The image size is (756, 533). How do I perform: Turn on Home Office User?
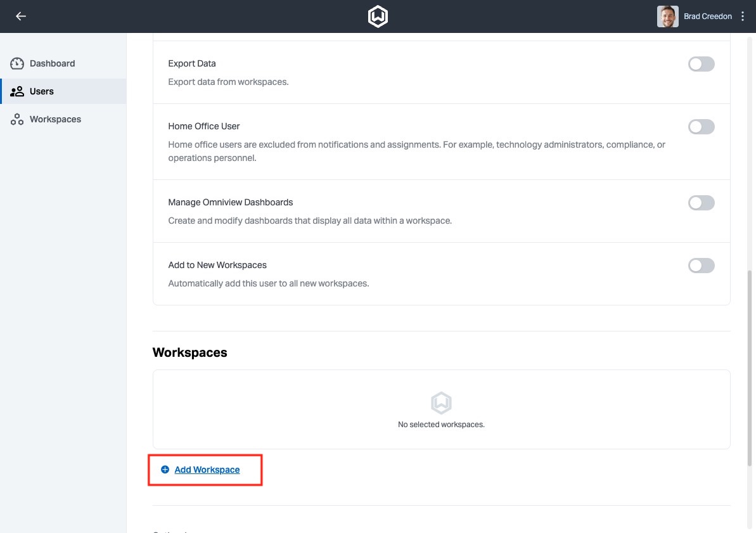701,126
